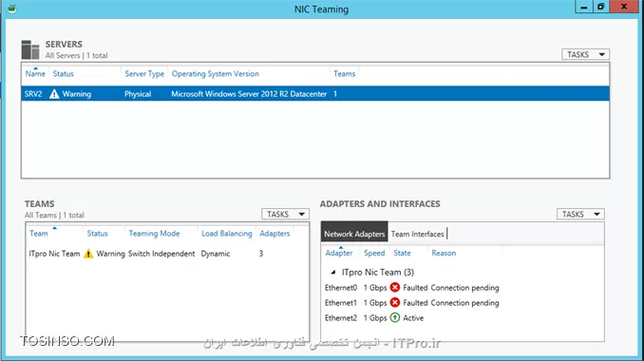Click the Servers section icon
This screenshot has width=644, height=361.
click(x=30, y=49)
